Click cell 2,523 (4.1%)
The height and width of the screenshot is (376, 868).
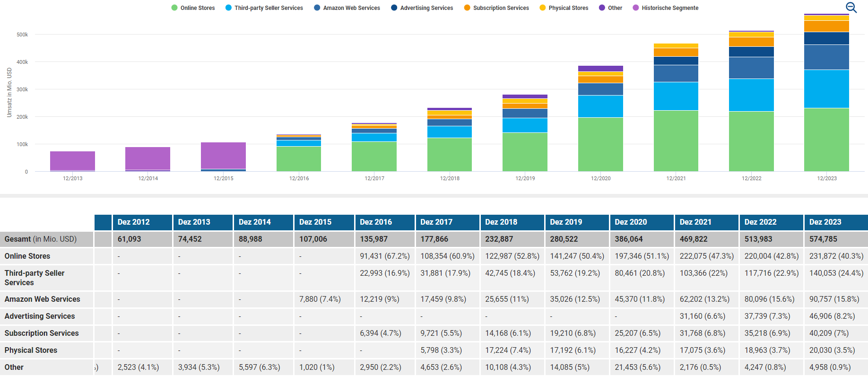pos(138,367)
